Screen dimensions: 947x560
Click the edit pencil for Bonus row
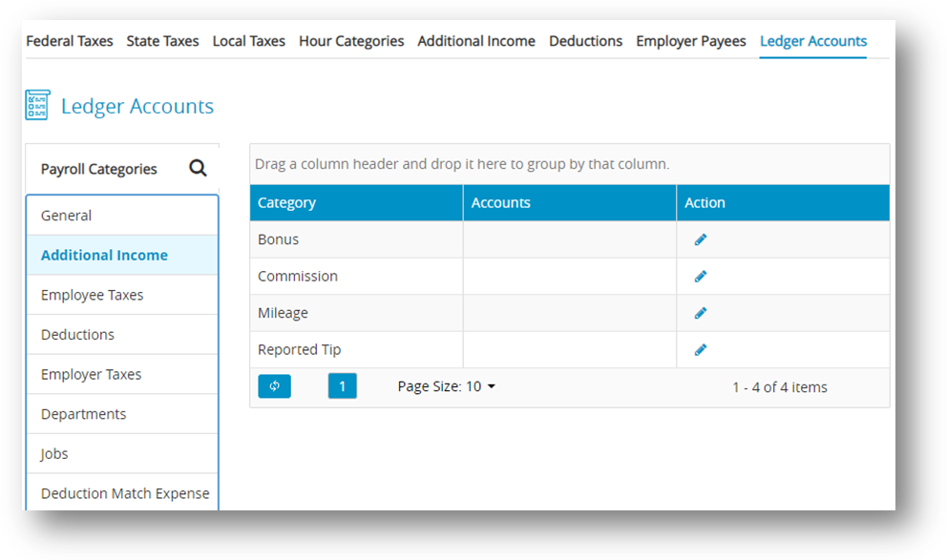[700, 240]
